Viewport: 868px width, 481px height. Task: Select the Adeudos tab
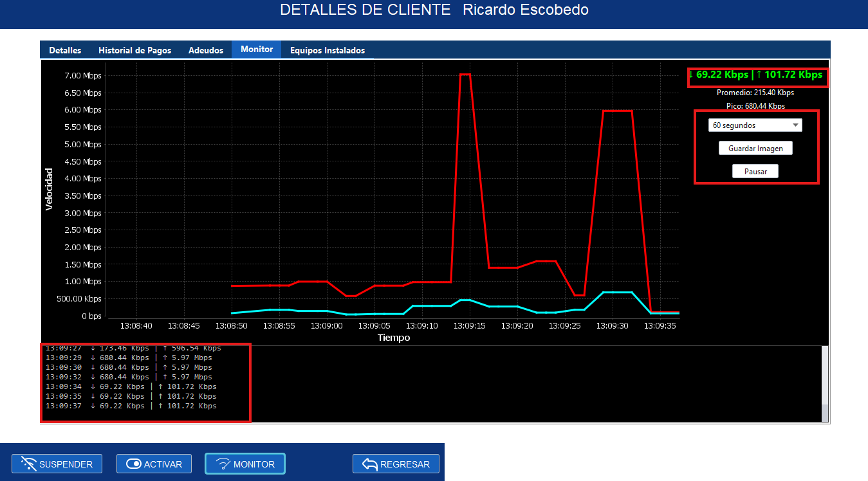(x=205, y=50)
